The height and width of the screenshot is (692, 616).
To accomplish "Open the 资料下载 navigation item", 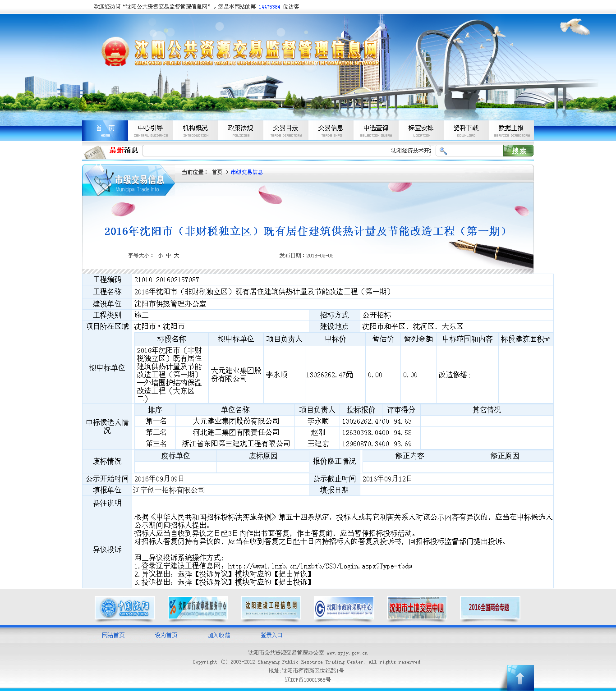I will (x=466, y=131).
